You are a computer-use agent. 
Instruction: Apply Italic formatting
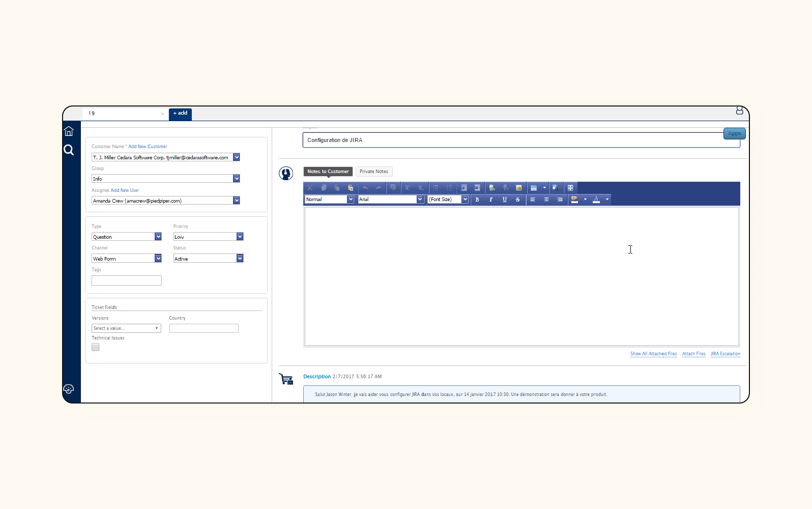pos(491,200)
